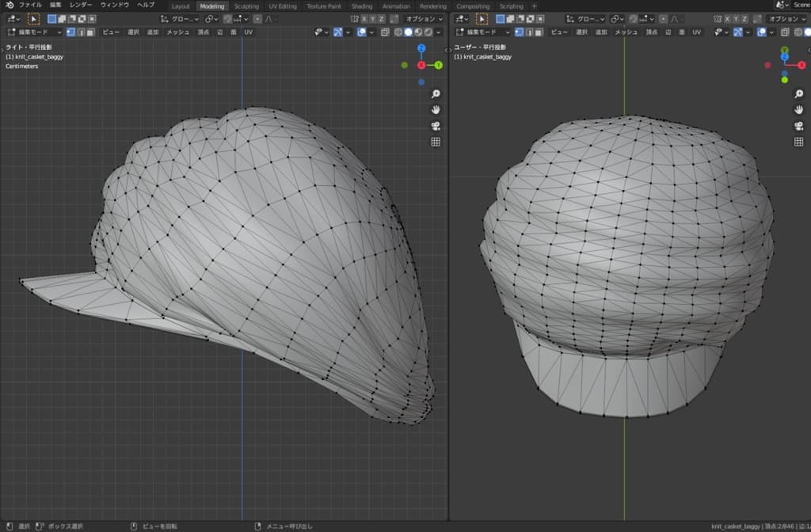The image size is (811, 532).
Task: Select the tweak select tool in left header
Action: [x=33, y=18]
